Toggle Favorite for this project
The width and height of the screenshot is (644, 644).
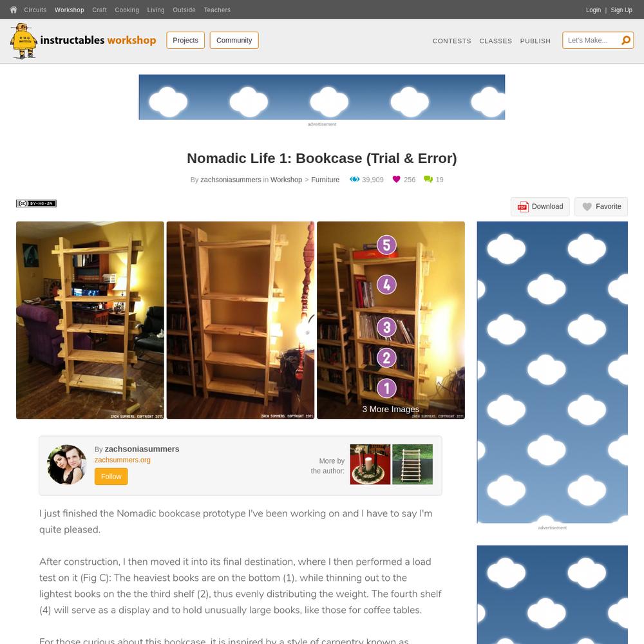[601, 206]
